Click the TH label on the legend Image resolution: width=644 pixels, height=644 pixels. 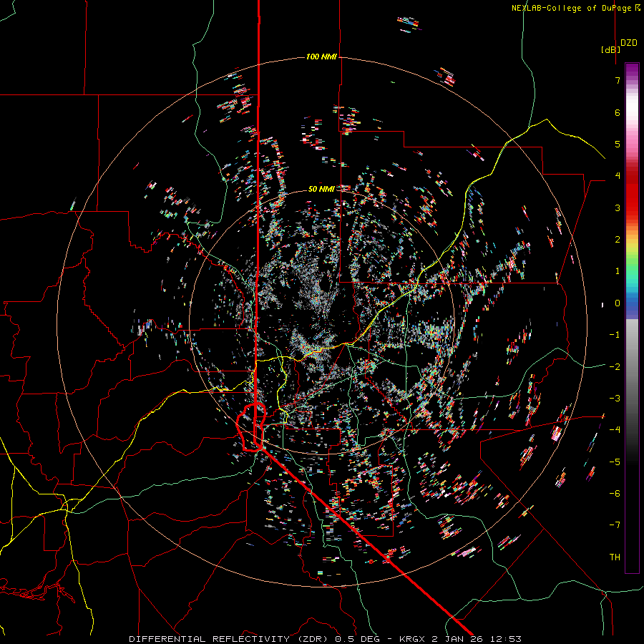615,557
